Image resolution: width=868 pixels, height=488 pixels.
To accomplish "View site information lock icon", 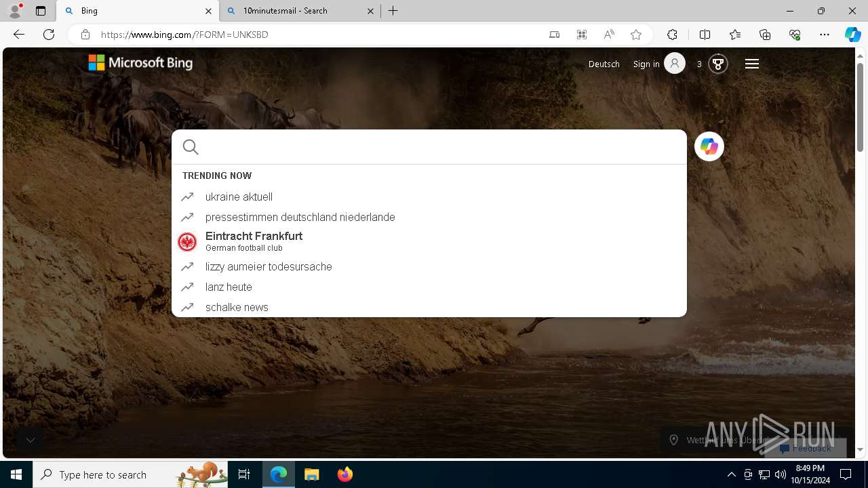I will pos(85,35).
